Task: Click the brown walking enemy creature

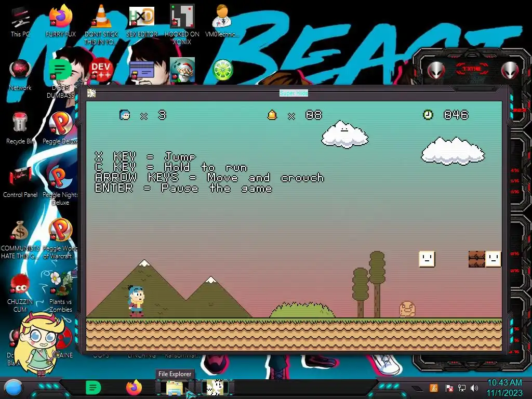Action: click(x=407, y=309)
